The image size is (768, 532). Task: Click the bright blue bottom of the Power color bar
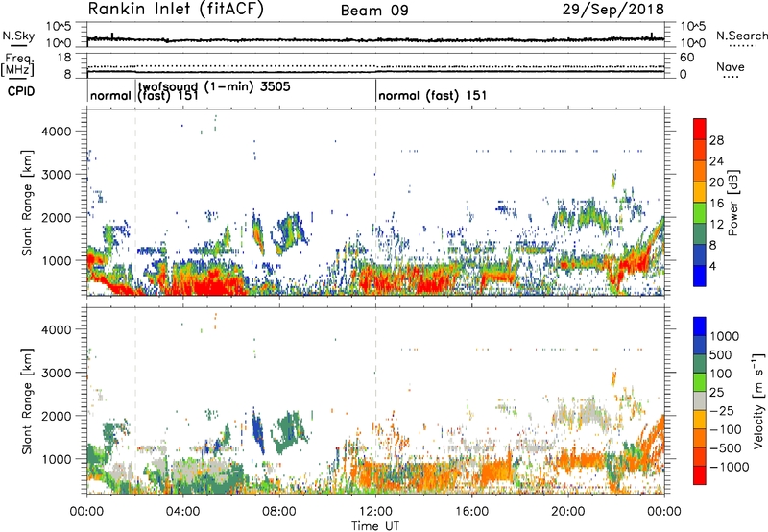700,278
